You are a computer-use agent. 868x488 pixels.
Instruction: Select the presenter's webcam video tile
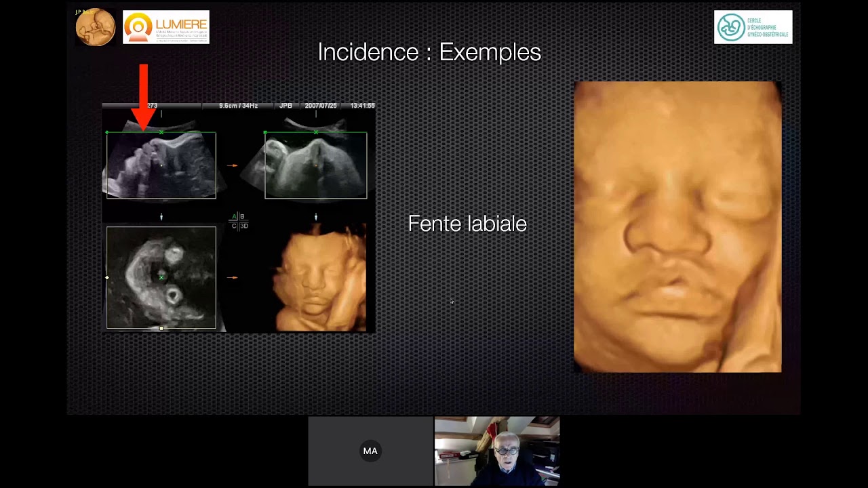(497, 451)
